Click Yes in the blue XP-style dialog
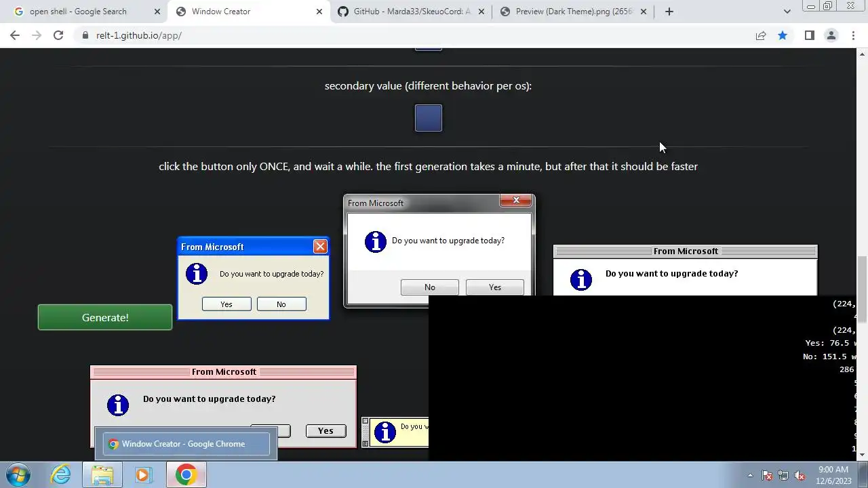This screenshot has height=488, width=868. (226, 304)
